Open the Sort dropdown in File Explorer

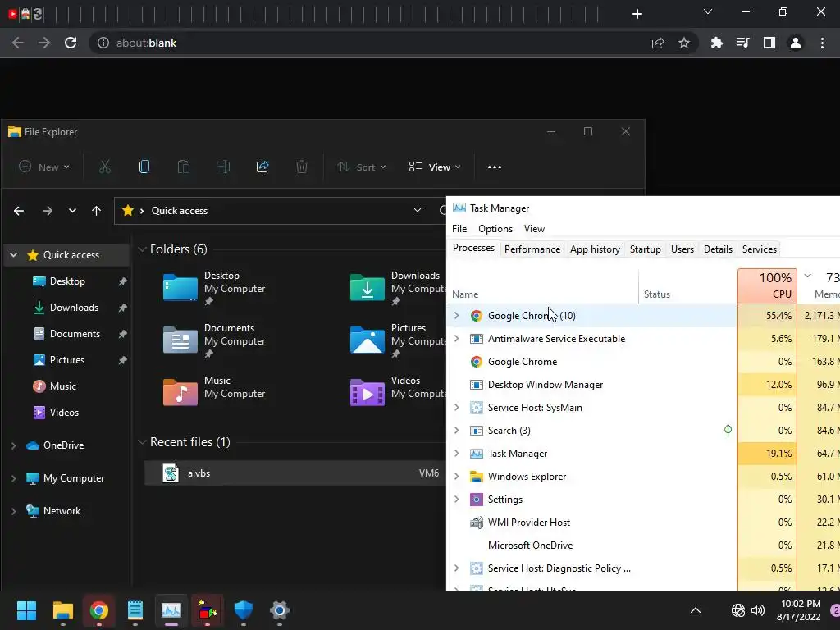point(362,167)
